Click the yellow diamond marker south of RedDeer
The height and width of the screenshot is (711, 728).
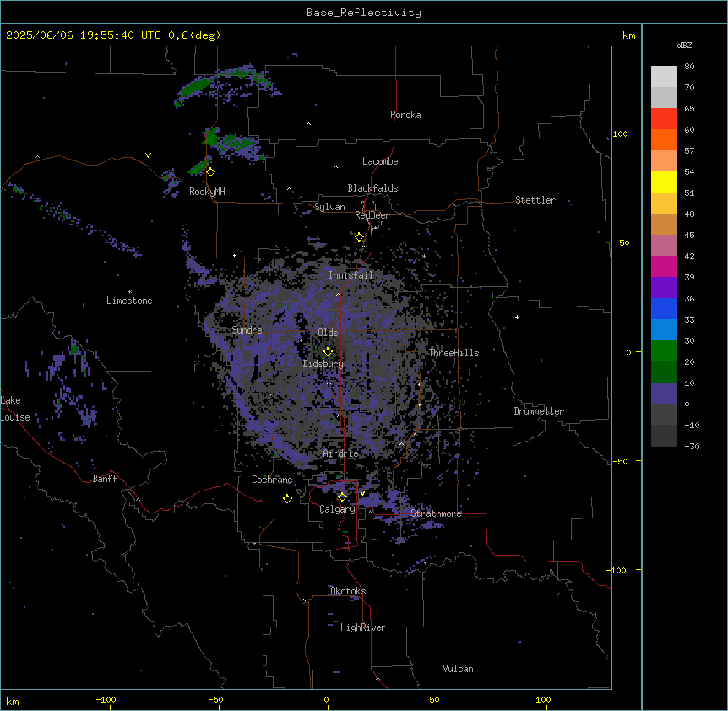click(360, 237)
